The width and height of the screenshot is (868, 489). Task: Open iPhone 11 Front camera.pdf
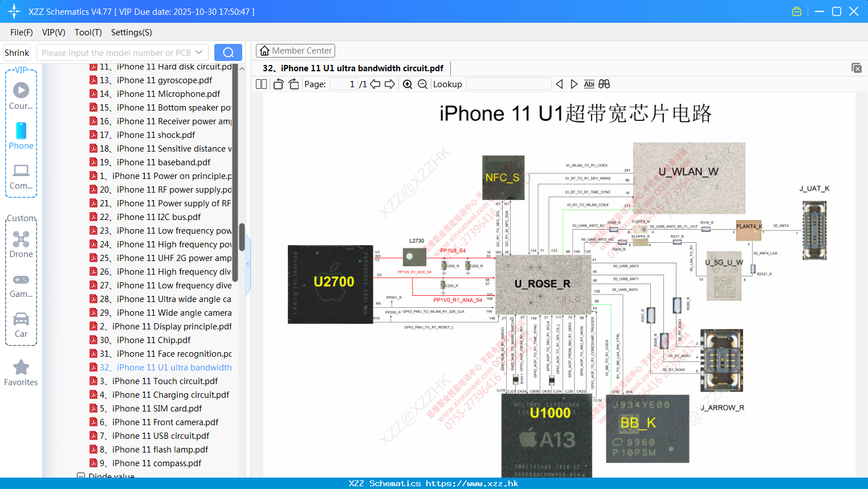click(159, 422)
